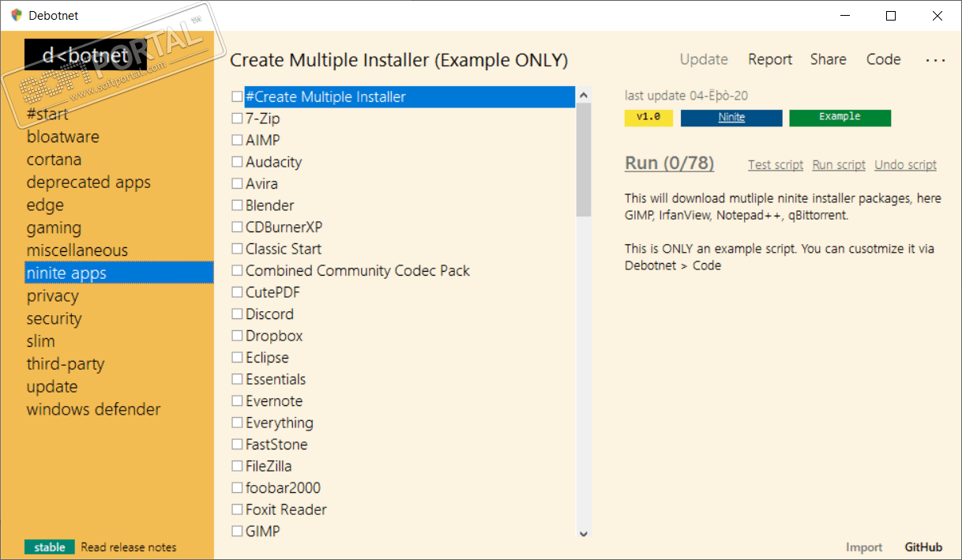
Task: Select the foobar2000 list entry
Action: (283, 488)
